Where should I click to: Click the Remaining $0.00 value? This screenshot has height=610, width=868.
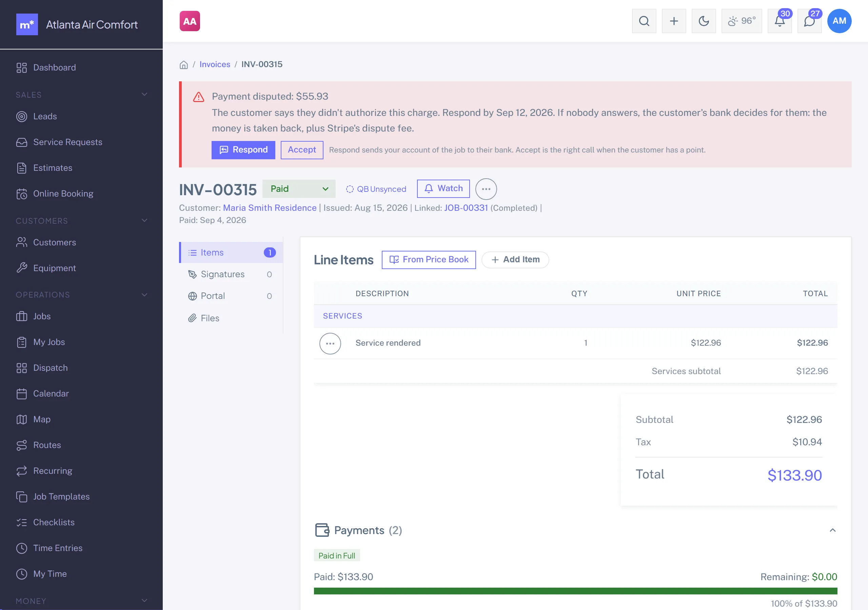825,577
